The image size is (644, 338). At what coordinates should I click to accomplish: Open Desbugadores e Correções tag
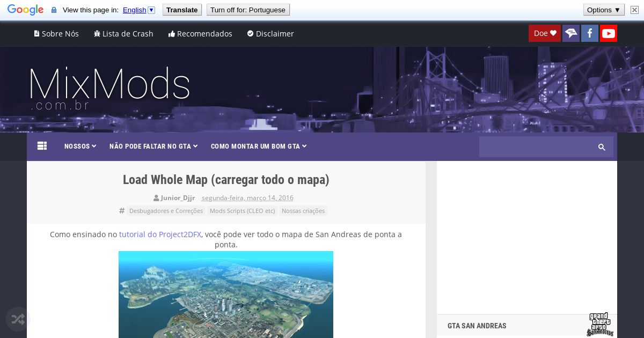(166, 211)
